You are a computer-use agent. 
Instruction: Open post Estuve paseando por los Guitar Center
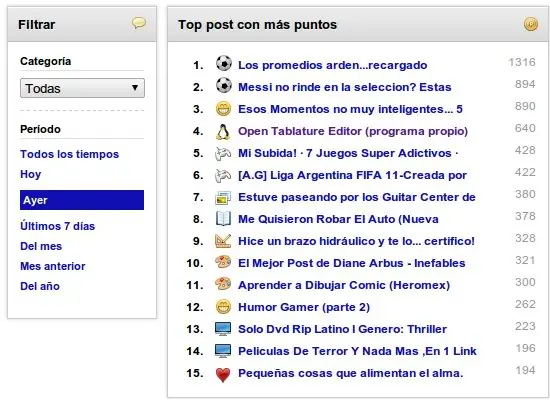pyautogui.click(x=357, y=197)
